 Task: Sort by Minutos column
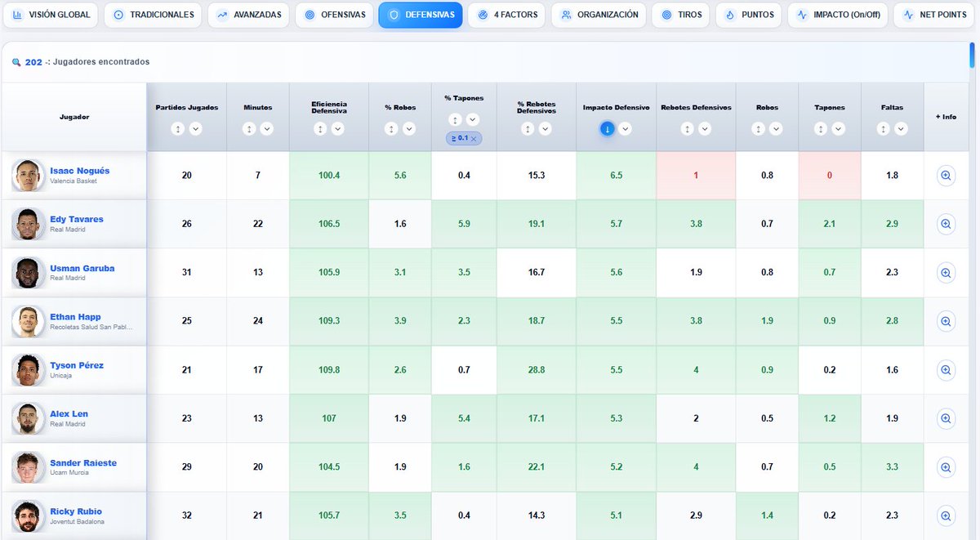point(249,129)
